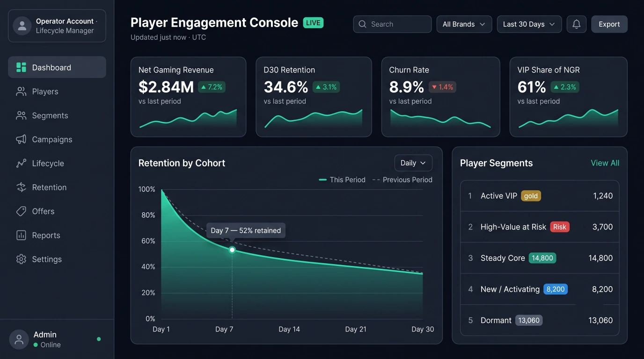Toggle Previous Period legend entry
Viewport: 644px width, 359px height.
[x=402, y=180]
